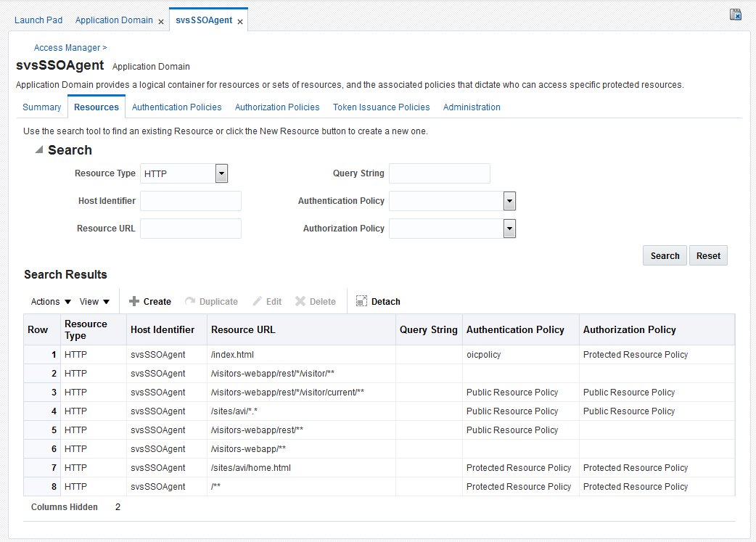Click the Access Manager breadcrumb link
Image resolution: width=756 pixels, height=542 pixels.
coord(67,48)
